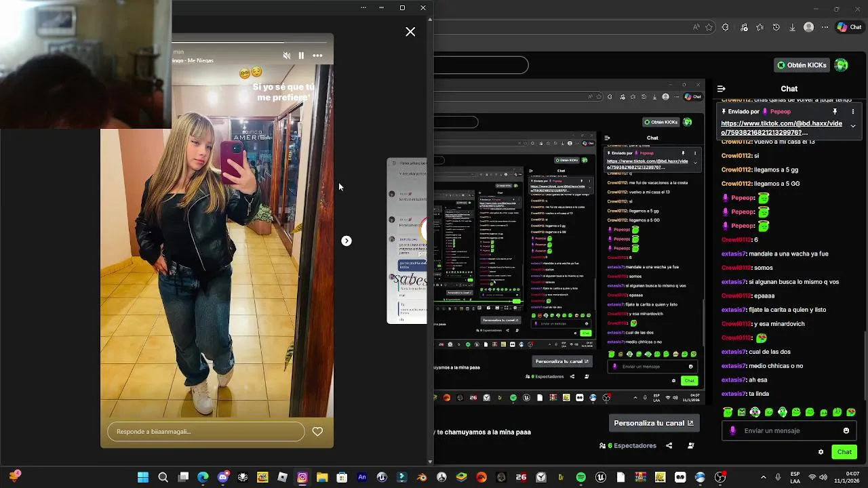The height and width of the screenshot is (488, 868).
Task: Unpin the pinned chat message with the pin icon
Action: [x=835, y=111]
